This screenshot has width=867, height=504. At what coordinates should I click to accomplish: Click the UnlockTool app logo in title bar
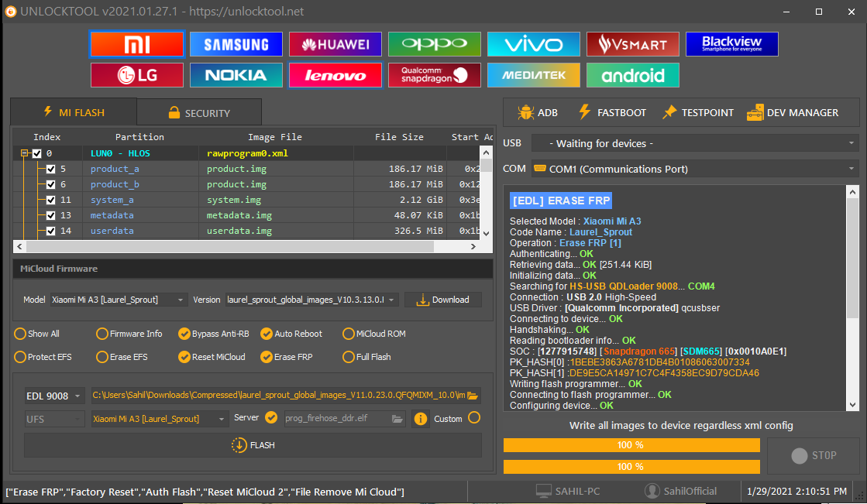(x=11, y=11)
